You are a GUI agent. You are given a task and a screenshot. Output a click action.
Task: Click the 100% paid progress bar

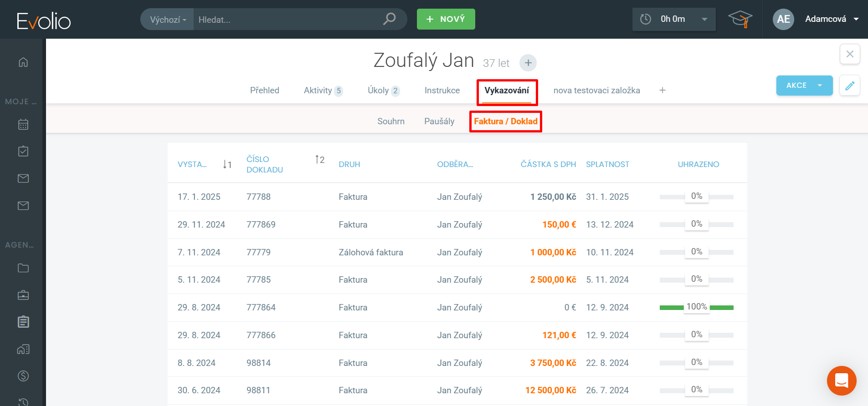point(696,307)
